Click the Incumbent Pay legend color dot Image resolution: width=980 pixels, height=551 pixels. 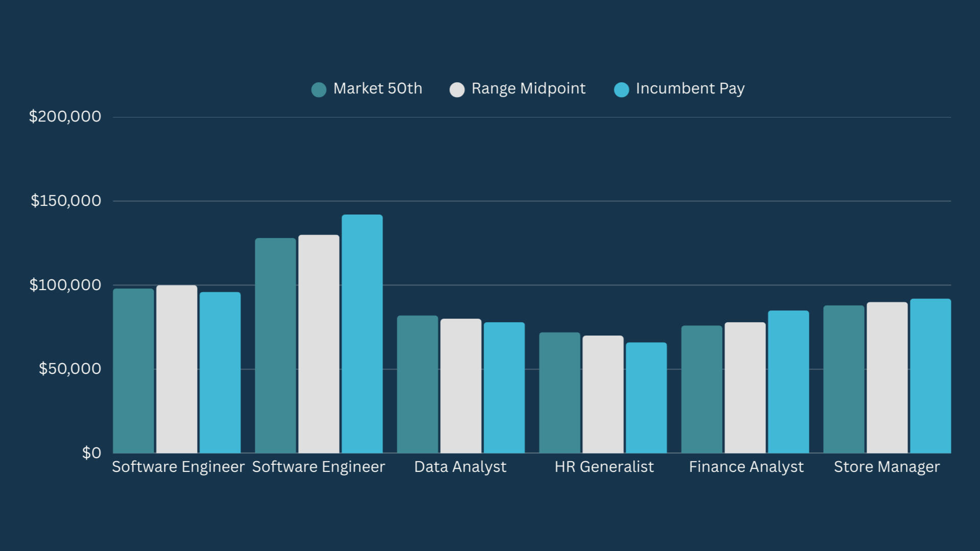click(621, 89)
